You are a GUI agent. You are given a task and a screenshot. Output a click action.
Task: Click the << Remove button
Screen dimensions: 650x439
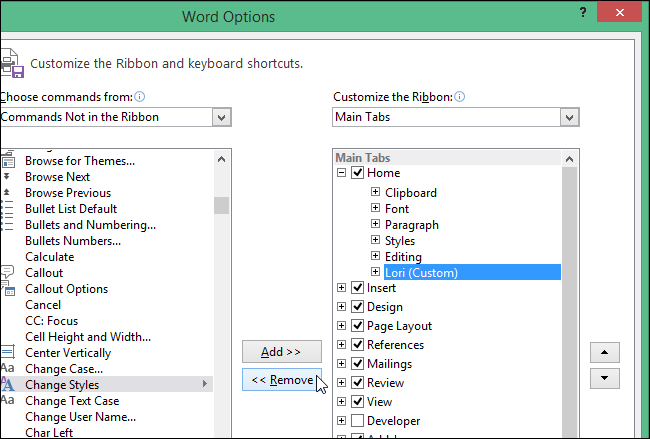(x=281, y=380)
